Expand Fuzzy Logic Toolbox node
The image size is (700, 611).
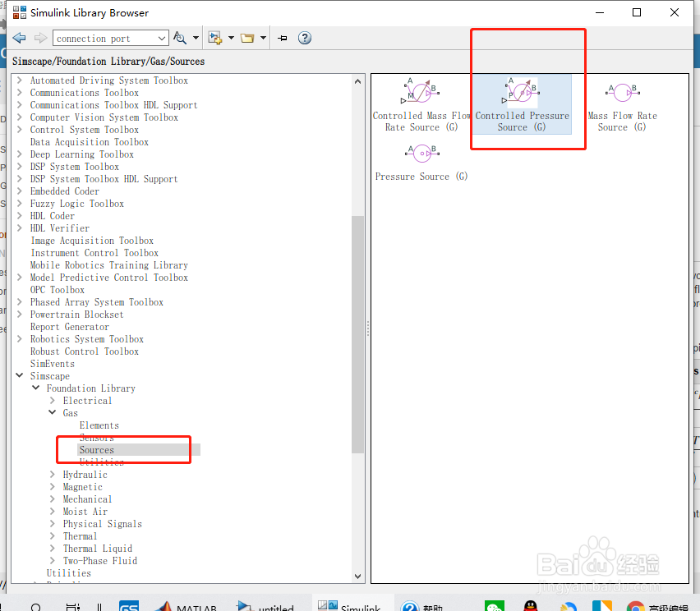click(19, 204)
